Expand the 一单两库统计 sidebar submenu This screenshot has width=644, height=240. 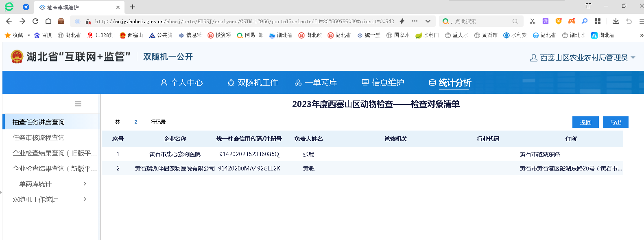pos(85,184)
